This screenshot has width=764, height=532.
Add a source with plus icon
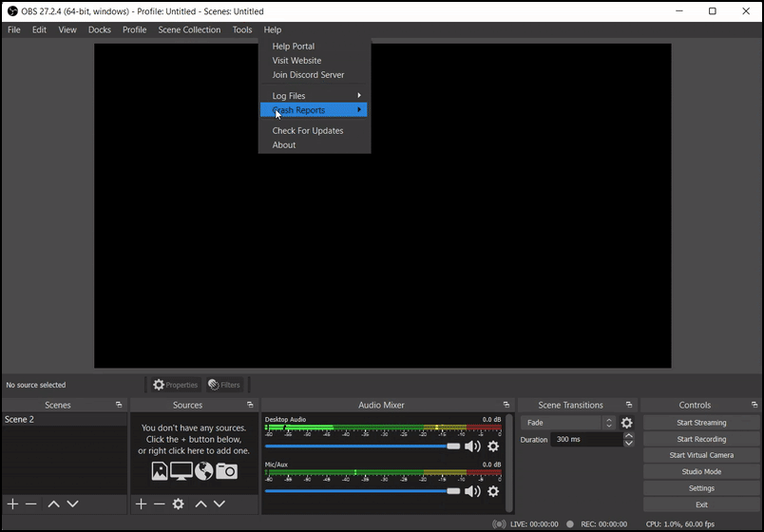pos(141,503)
